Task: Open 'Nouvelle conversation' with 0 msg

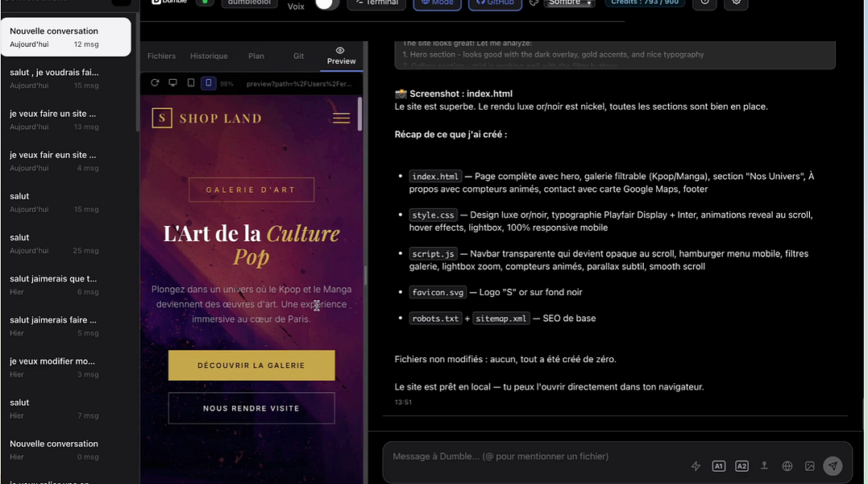Action: (x=66, y=449)
